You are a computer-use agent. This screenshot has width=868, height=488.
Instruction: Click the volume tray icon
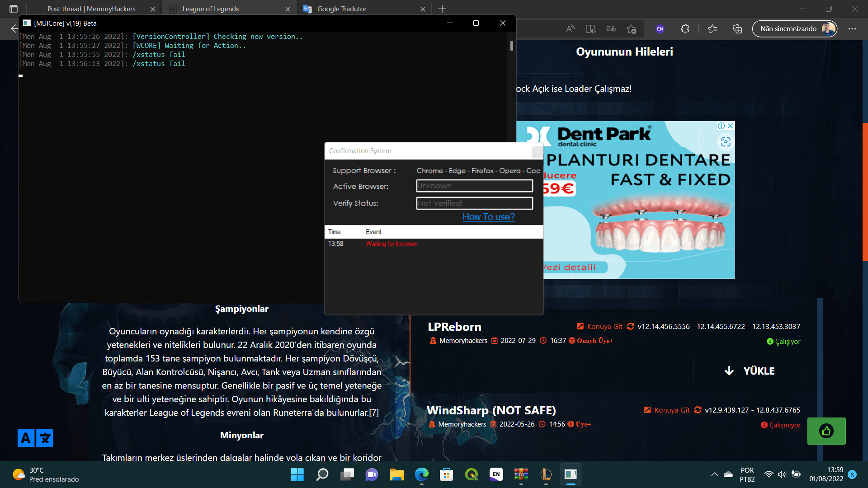click(782, 474)
